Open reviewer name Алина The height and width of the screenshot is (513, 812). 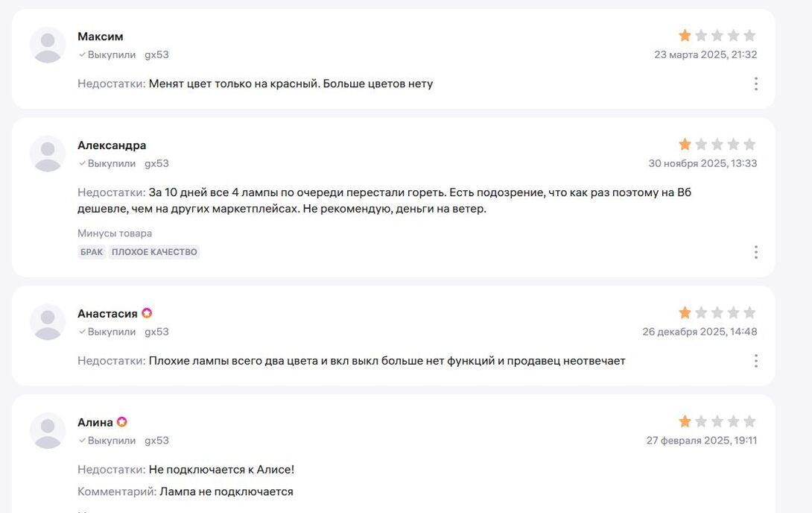coord(95,423)
